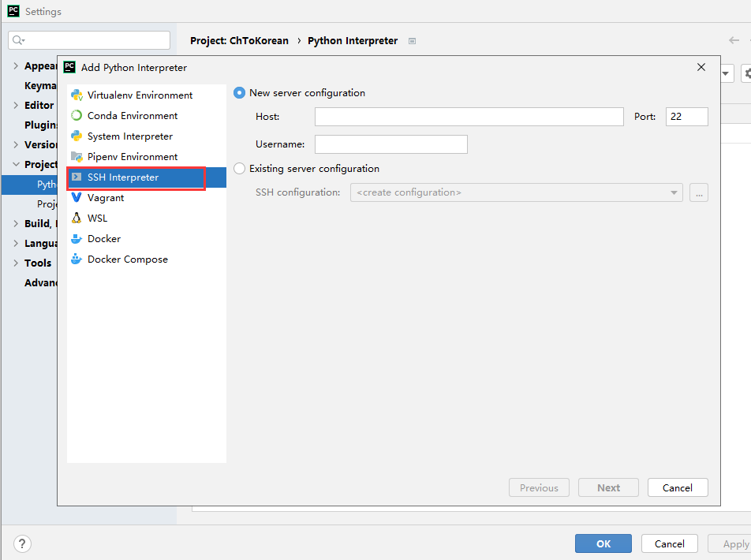This screenshot has height=560, width=751.
Task: Click Cancel in Add Python Interpreter dialog
Action: pyautogui.click(x=677, y=487)
